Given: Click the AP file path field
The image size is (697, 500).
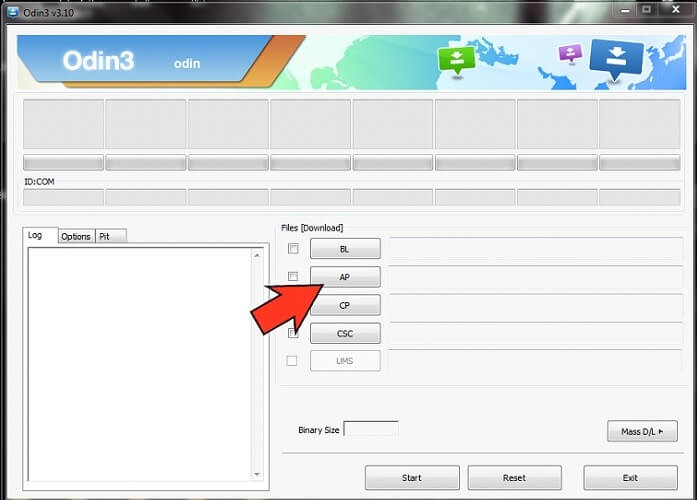Looking at the screenshot, I should pyautogui.click(x=536, y=276).
